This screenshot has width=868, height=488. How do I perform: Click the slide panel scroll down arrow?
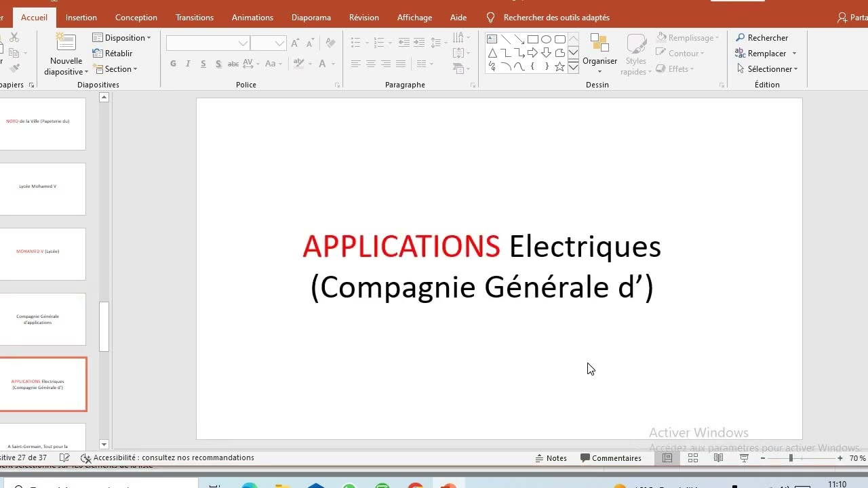[x=104, y=445]
